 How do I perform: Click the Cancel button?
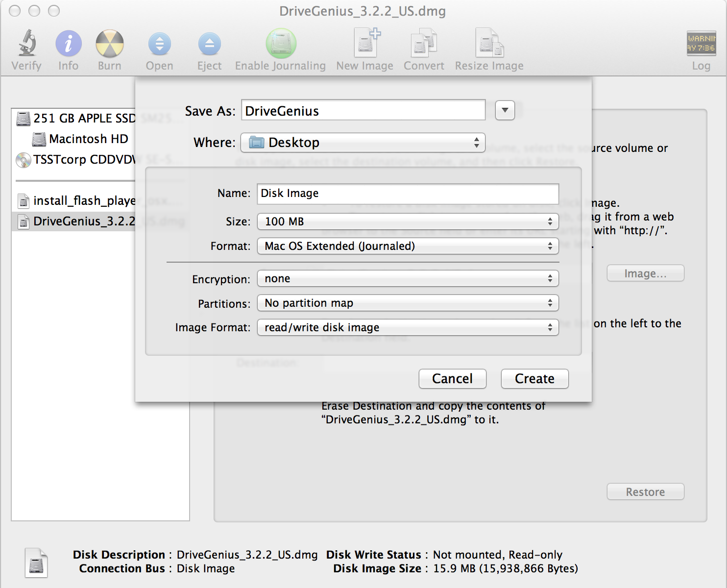pyautogui.click(x=453, y=379)
